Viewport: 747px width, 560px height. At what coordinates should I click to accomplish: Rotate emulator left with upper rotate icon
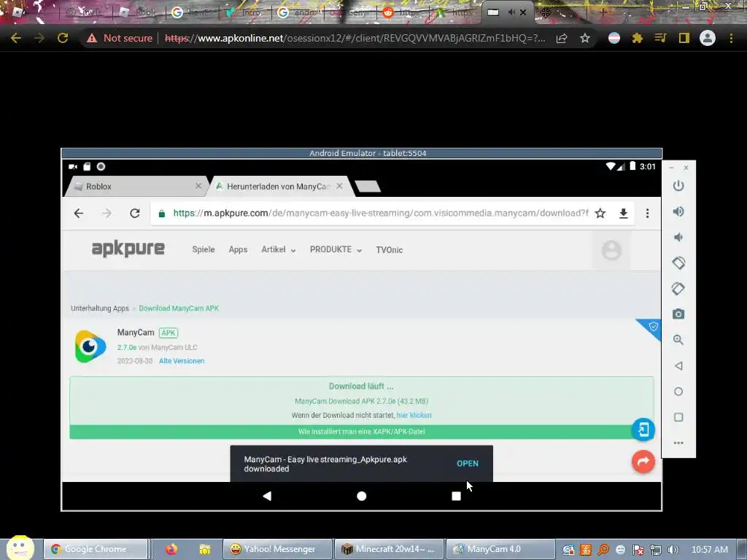click(678, 262)
